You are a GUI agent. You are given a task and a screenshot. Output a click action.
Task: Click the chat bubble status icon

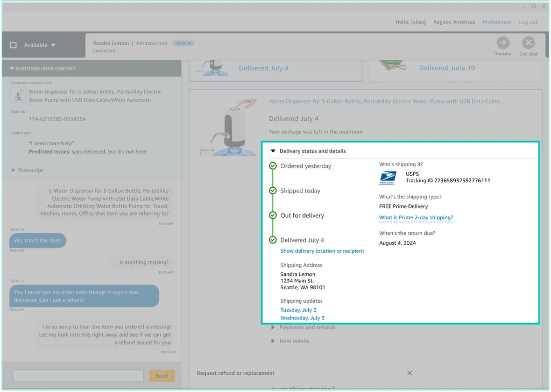coord(13,46)
